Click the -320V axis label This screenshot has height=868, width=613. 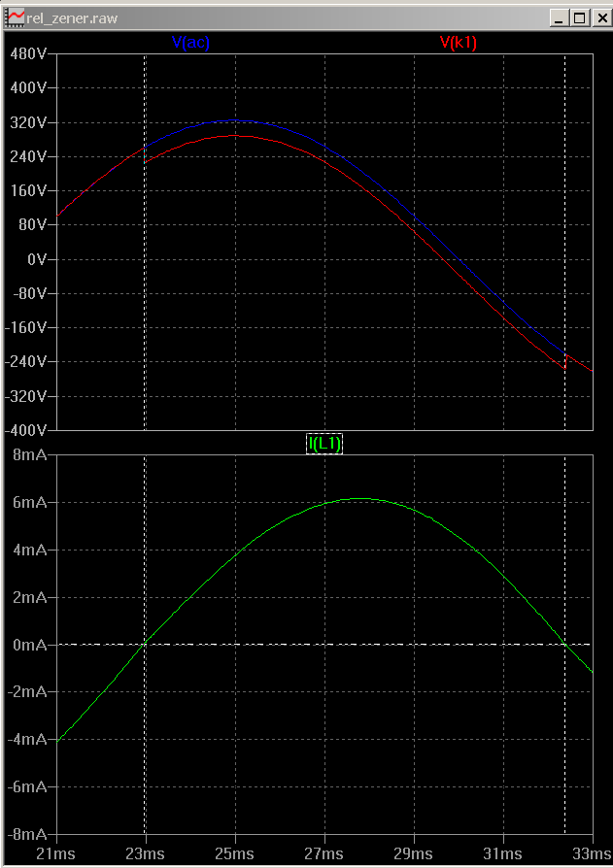coord(25,396)
